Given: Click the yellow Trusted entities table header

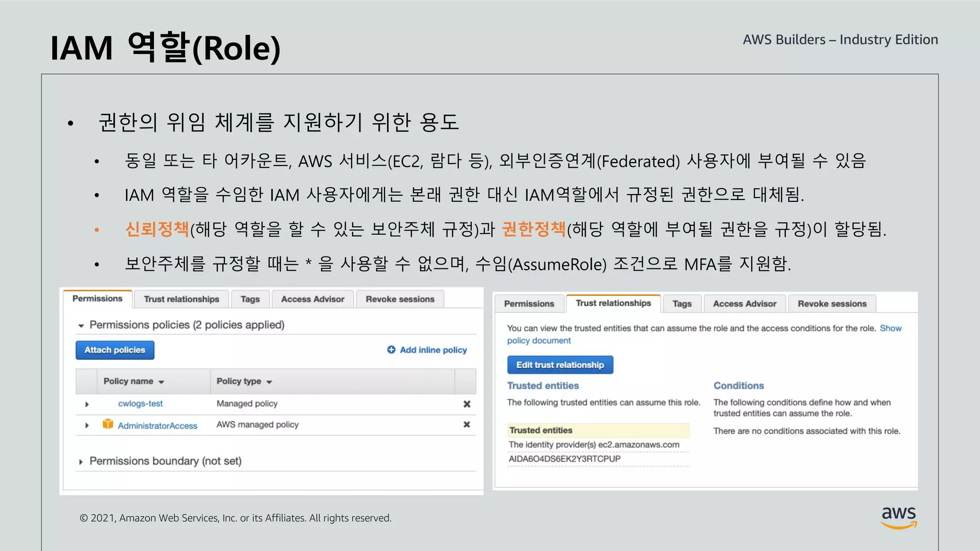Looking at the screenshot, I should pos(598,430).
